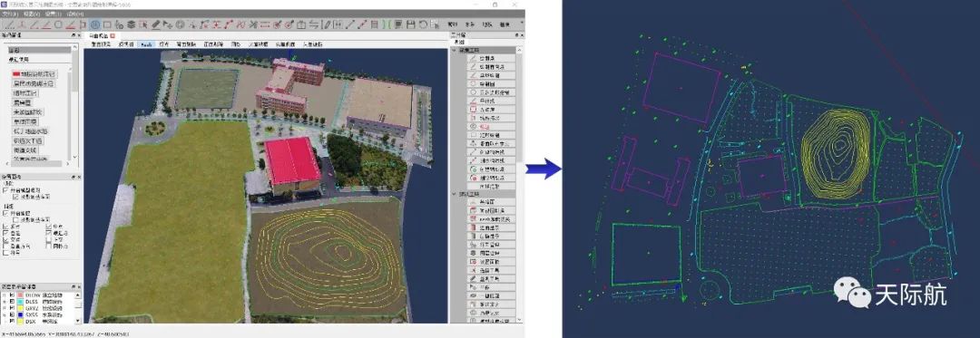Screen dimensions: 980x338
Task: Click the stacked layers icon in toolbar
Action: coord(132,25)
